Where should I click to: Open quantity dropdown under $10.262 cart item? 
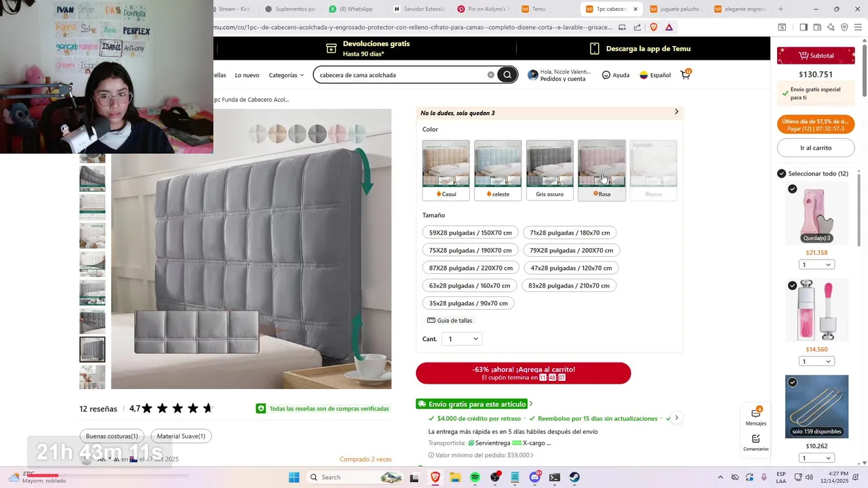point(816,458)
